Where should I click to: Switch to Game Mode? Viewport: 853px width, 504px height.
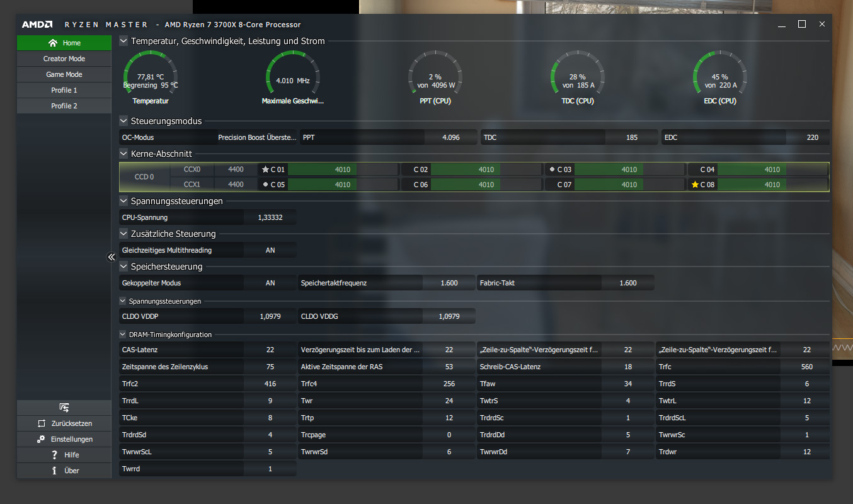[x=64, y=74]
